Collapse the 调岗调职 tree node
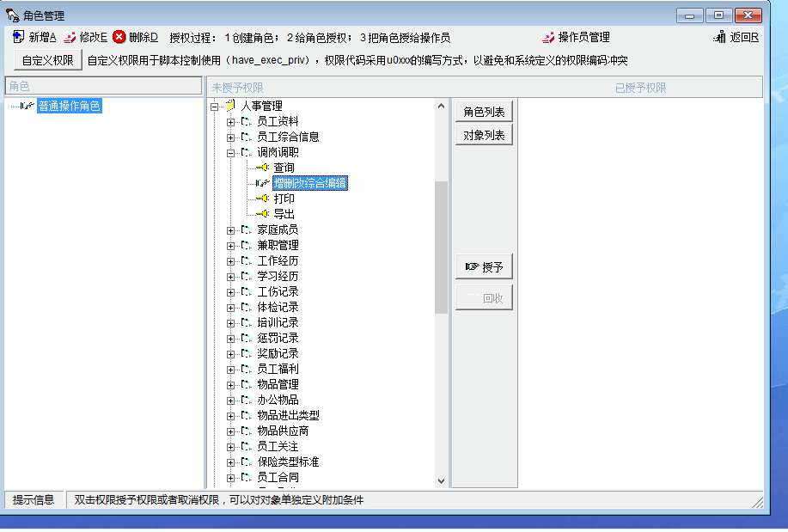788x532 pixels. click(230, 152)
